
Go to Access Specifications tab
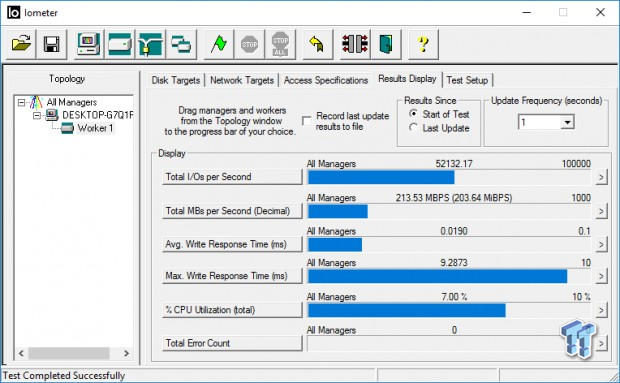click(x=325, y=80)
